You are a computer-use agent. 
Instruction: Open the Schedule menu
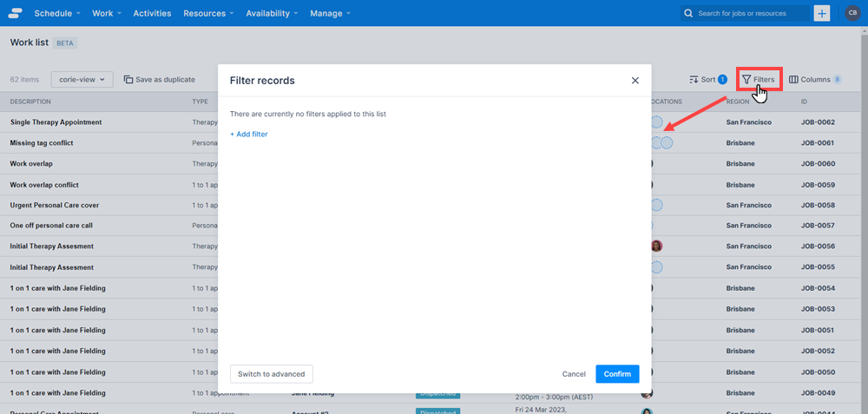(x=57, y=13)
